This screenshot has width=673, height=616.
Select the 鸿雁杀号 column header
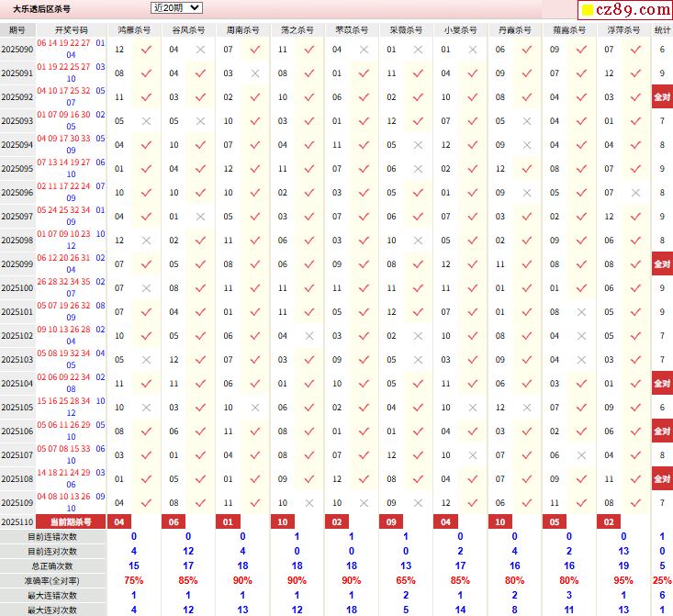coord(134,30)
